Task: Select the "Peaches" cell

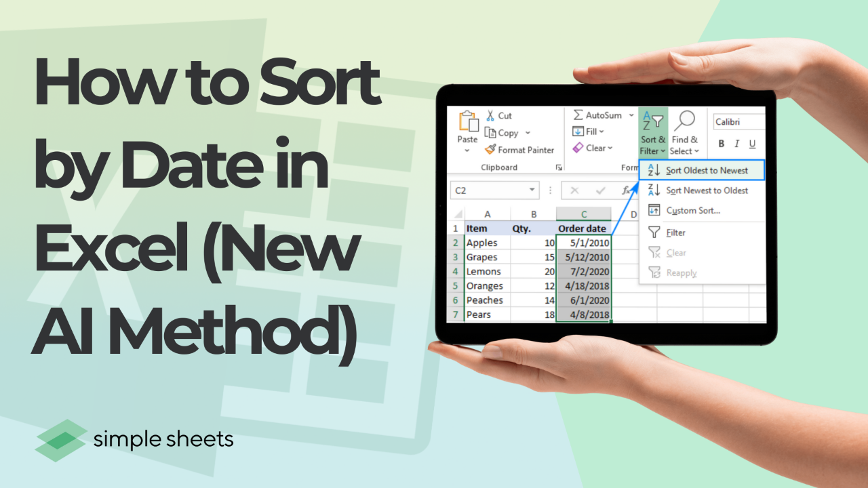Action: click(x=488, y=300)
